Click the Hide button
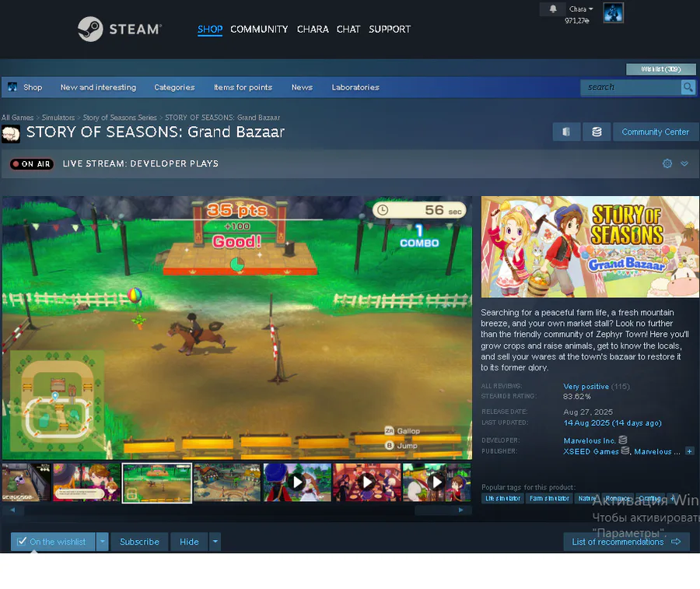The width and height of the screenshot is (700, 589). (189, 542)
